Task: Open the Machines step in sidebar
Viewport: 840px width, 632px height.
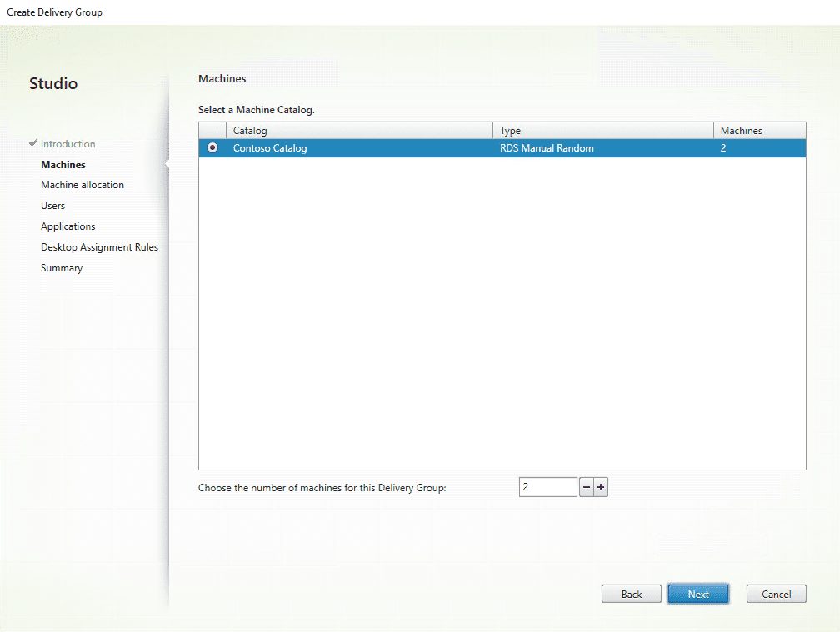Action: pyautogui.click(x=63, y=165)
